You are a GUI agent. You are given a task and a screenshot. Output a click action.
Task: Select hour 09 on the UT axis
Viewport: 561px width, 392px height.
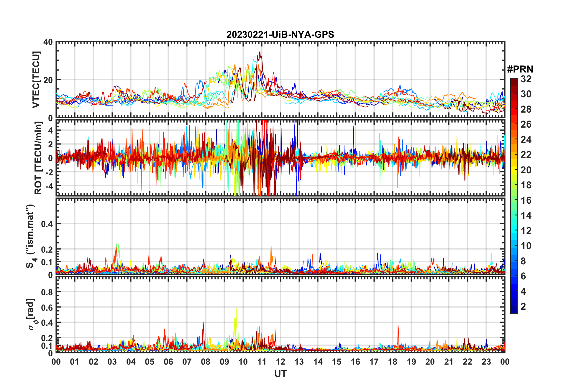(224, 362)
